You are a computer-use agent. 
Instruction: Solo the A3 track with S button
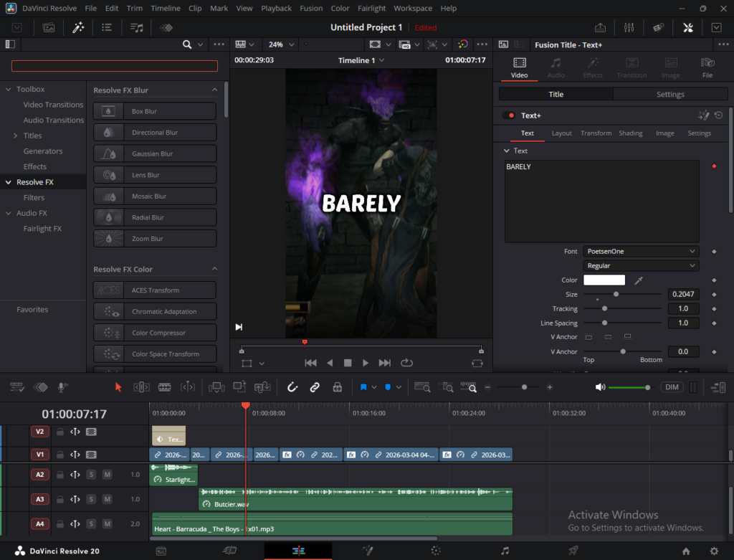pos(91,499)
